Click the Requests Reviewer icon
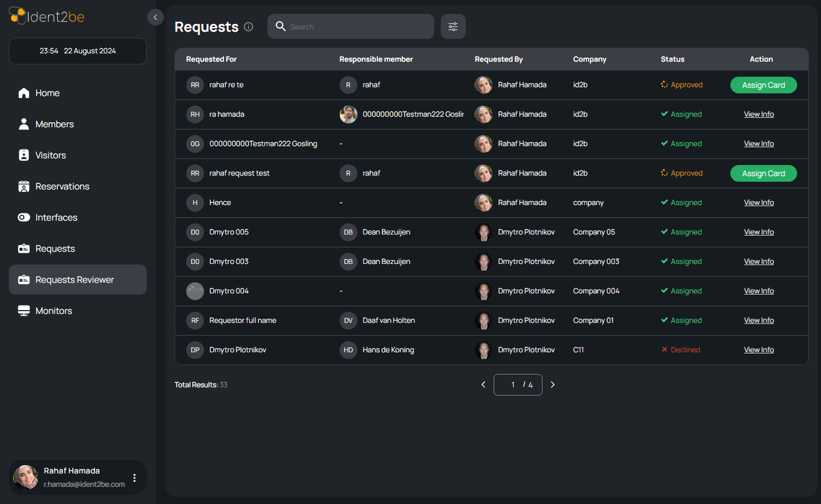Viewport: 821px width, 504px height. pos(24,280)
